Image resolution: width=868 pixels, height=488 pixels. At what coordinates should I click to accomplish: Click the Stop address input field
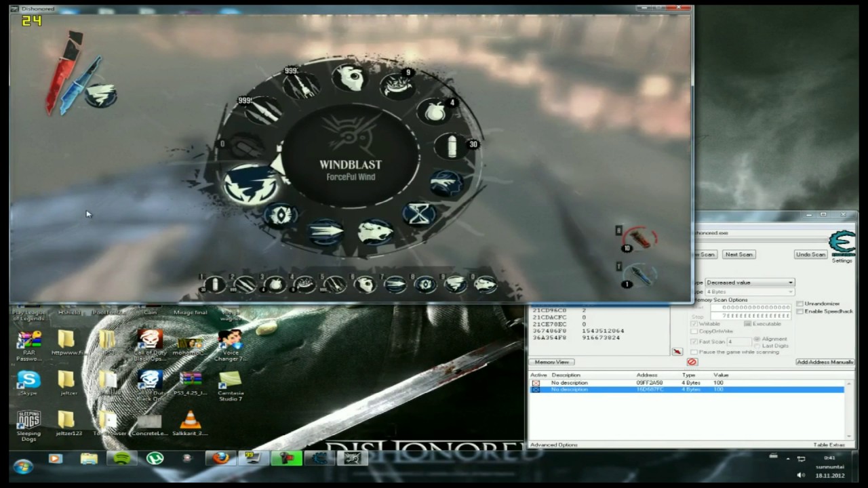[x=750, y=316]
